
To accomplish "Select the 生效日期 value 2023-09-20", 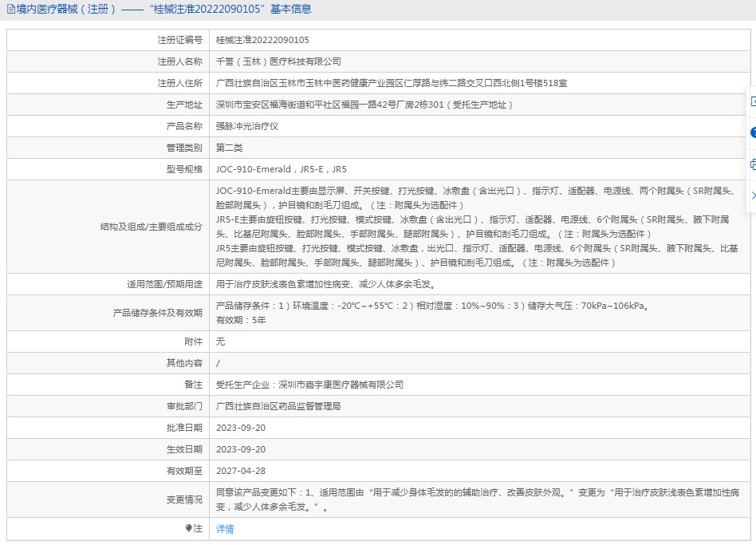I will [241, 449].
